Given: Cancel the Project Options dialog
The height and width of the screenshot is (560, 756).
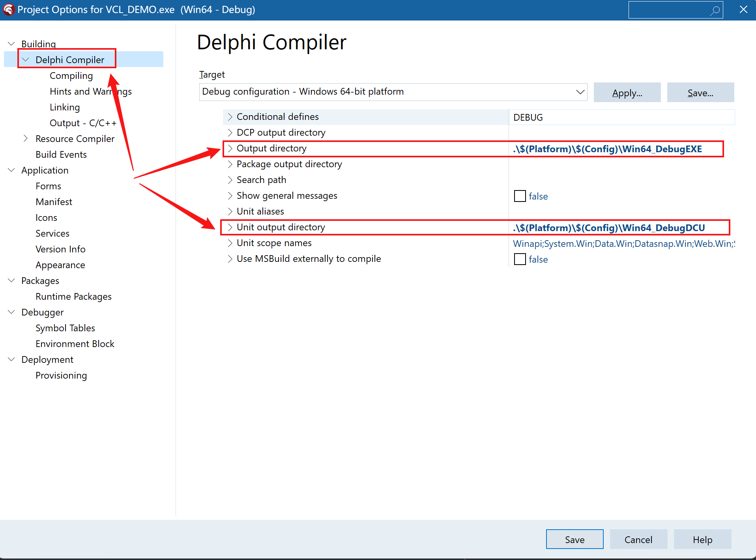Looking at the screenshot, I should [638, 539].
